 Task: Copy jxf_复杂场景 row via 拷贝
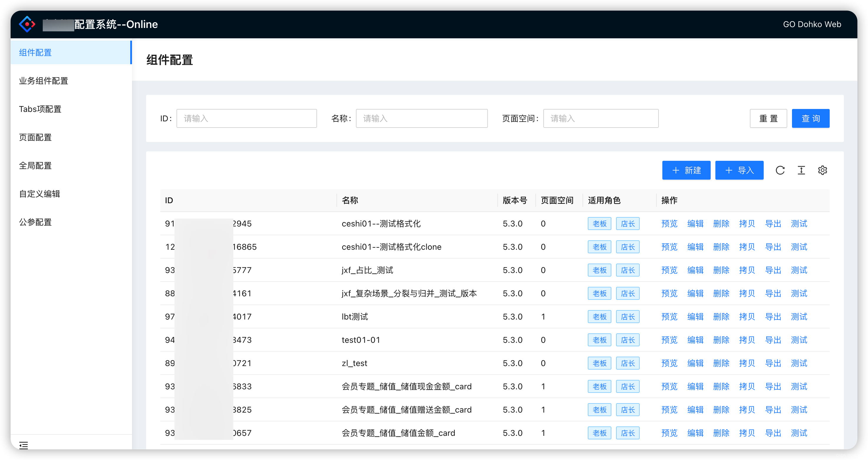(747, 293)
